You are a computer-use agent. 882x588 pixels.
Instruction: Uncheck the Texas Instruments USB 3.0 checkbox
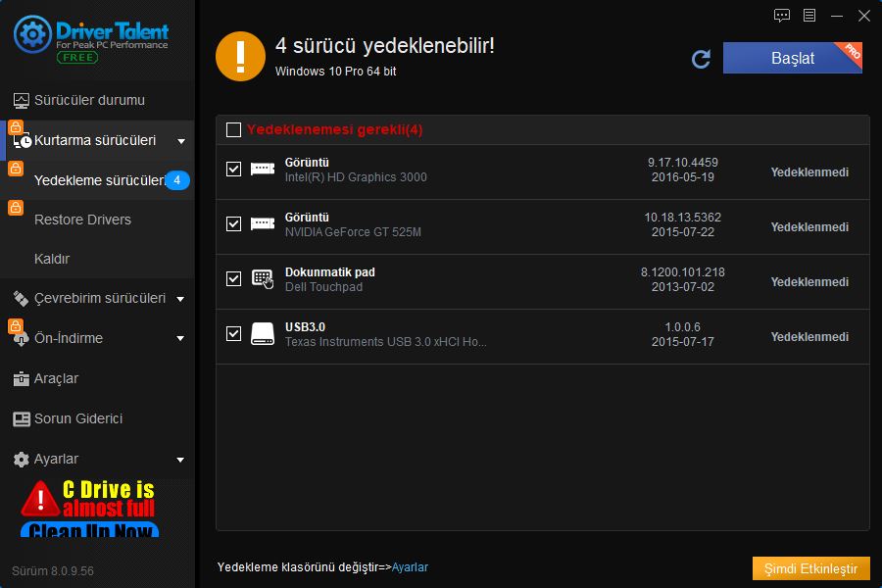pyautogui.click(x=233, y=333)
